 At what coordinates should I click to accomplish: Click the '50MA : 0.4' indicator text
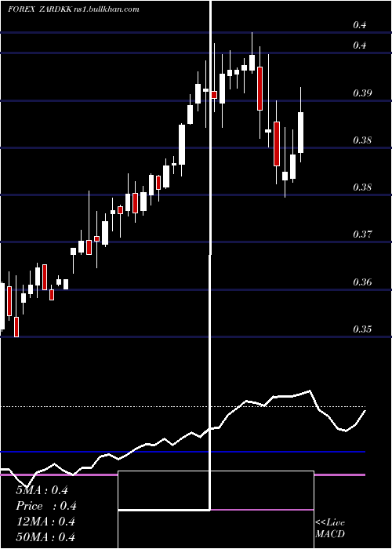pos(45,537)
